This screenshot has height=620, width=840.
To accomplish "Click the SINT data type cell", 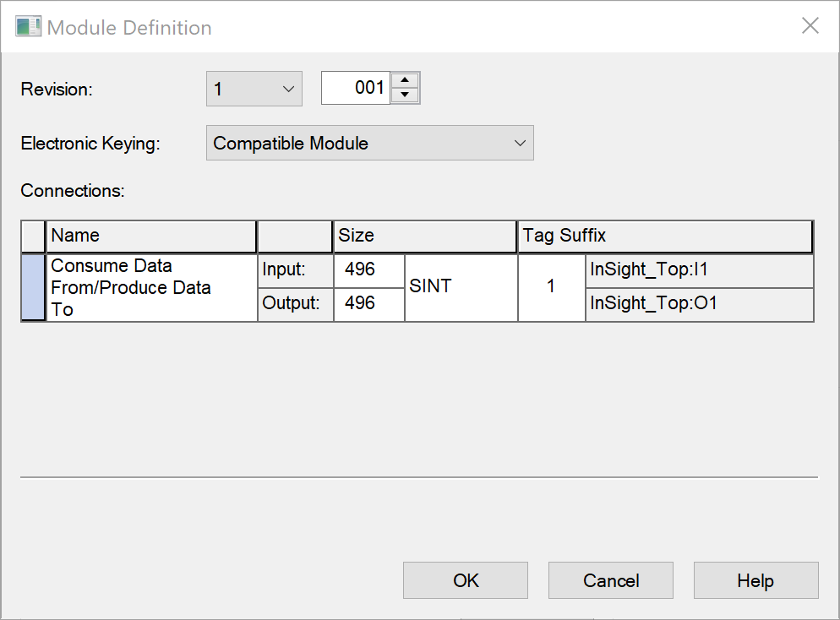I will (x=461, y=288).
